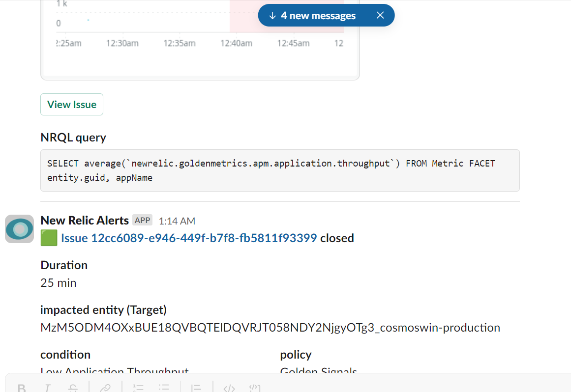
Task: Jump to 4 new messages
Action: click(x=312, y=16)
